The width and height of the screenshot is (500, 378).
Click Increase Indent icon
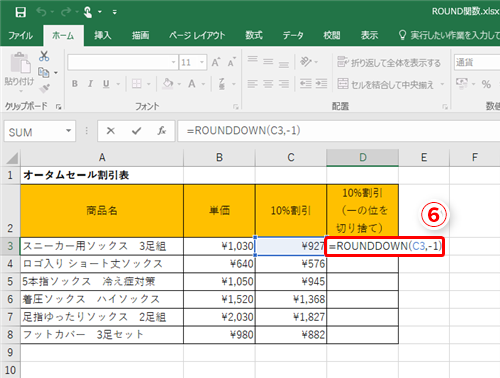(321, 84)
